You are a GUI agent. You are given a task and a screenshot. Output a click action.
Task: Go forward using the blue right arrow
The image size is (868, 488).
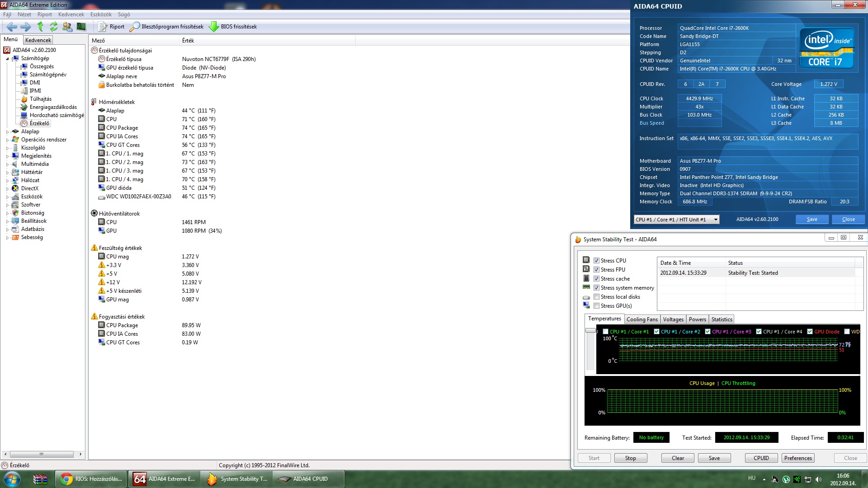click(x=26, y=27)
